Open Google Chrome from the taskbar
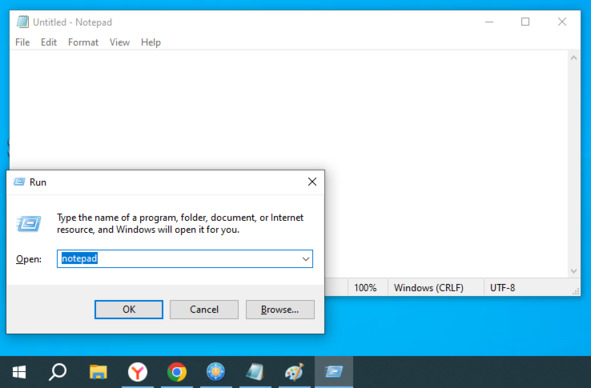The image size is (591, 388). (177, 372)
